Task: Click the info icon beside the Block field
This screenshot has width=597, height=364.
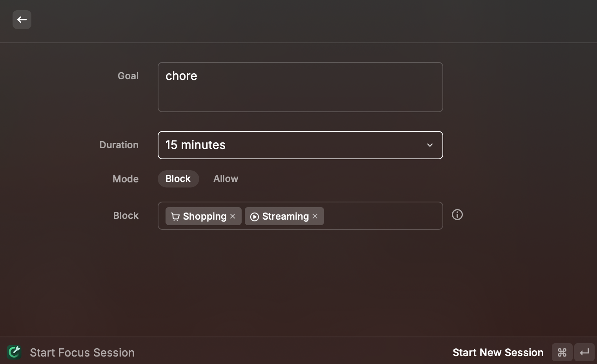Action: coord(457,215)
